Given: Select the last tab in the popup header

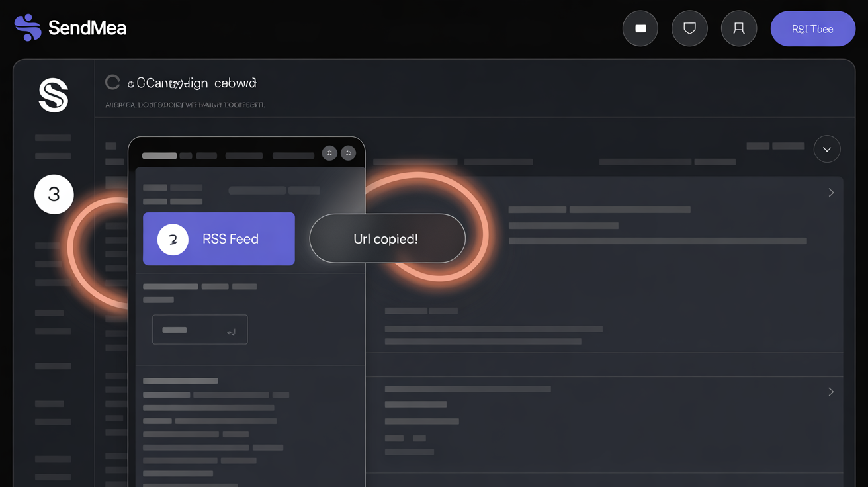Looking at the screenshot, I should [293, 156].
